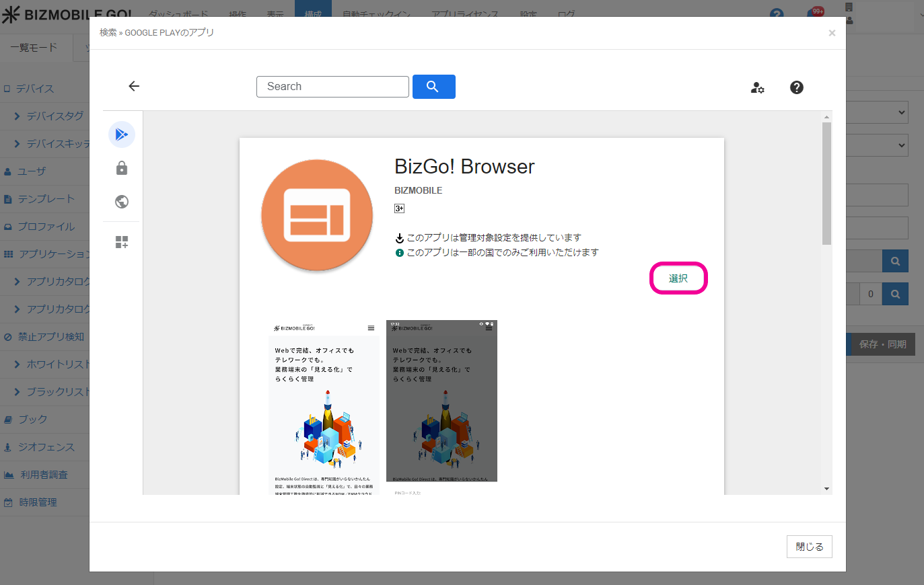Screen dimensions: 924x585
Task: Click the scrollbar down arrow in app panel
Action: 826,489
